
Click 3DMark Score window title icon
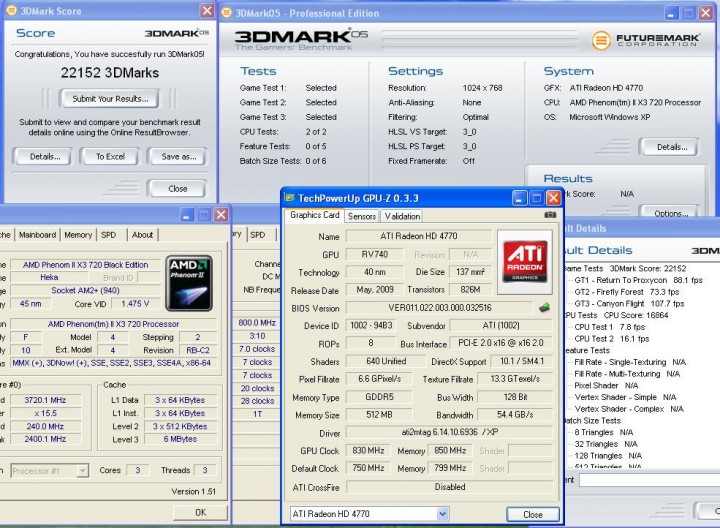pyautogui.click(x=11, y=11)
